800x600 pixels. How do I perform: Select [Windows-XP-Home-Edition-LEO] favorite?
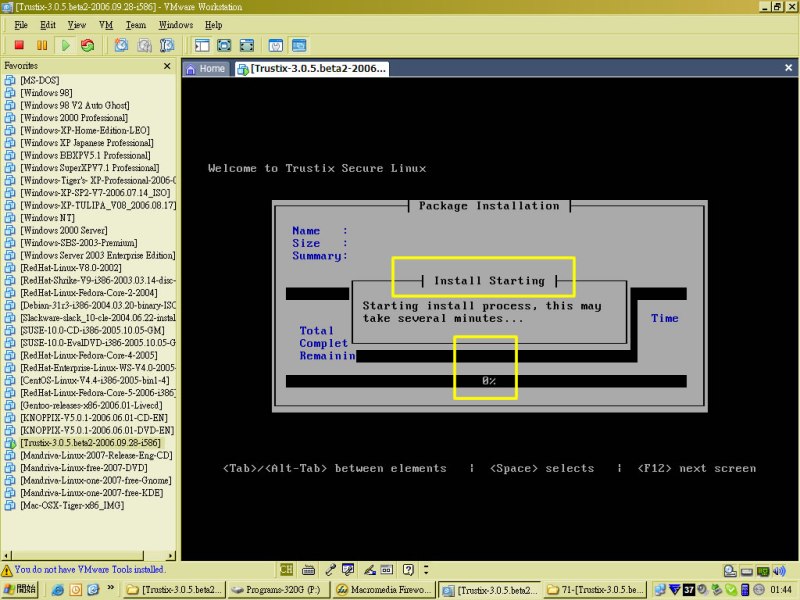point(85,130)
